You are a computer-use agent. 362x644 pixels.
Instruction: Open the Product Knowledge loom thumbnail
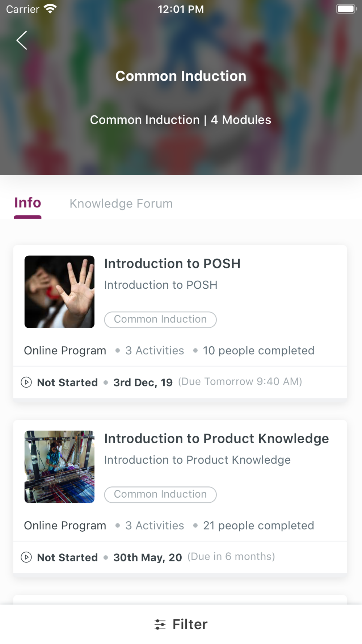point(59,467)
